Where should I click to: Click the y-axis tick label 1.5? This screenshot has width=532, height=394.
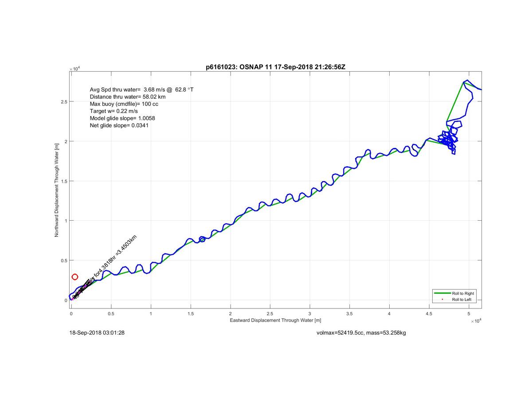(x=64, y=181)
